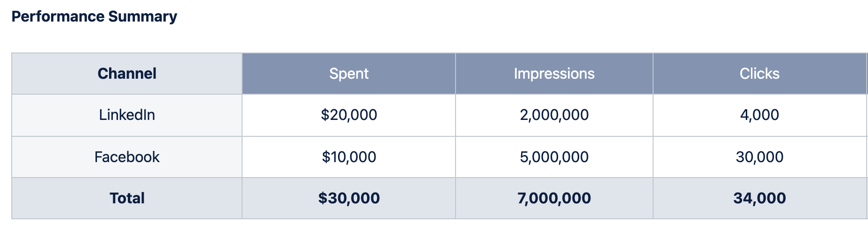
Task: Select LinkedIn's 2,000,000 impressions cell
Action: [x=554, y=115]
